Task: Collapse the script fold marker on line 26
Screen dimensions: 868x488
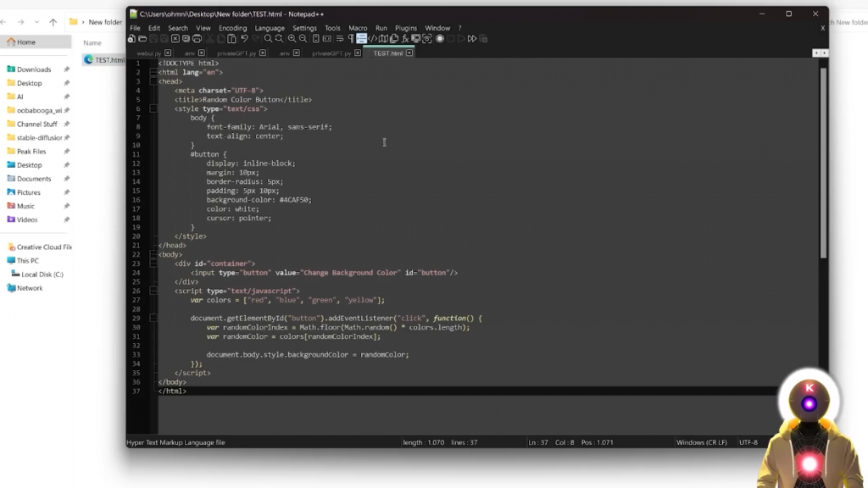Action: [153, 291]
